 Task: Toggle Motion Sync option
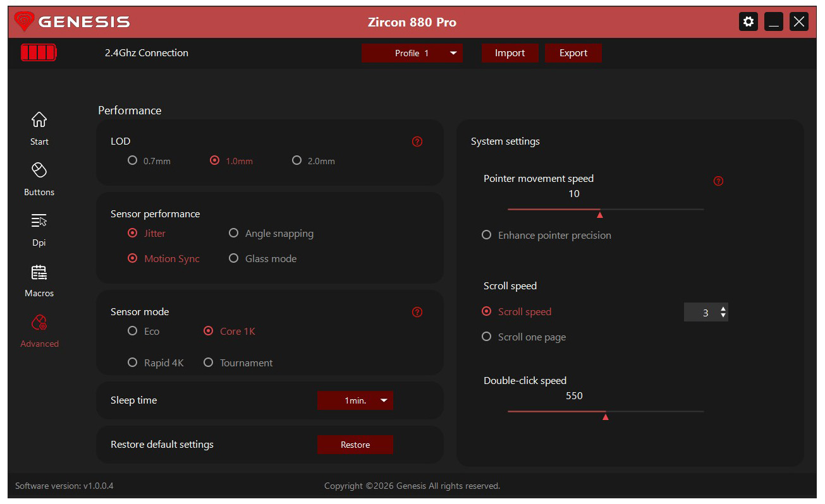164,259
